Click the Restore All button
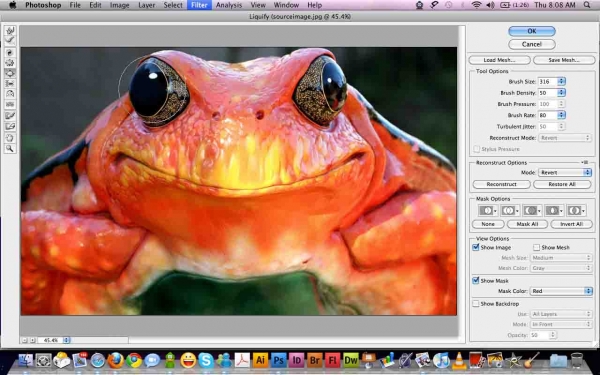The image size is (600, 375). point(562,184)
